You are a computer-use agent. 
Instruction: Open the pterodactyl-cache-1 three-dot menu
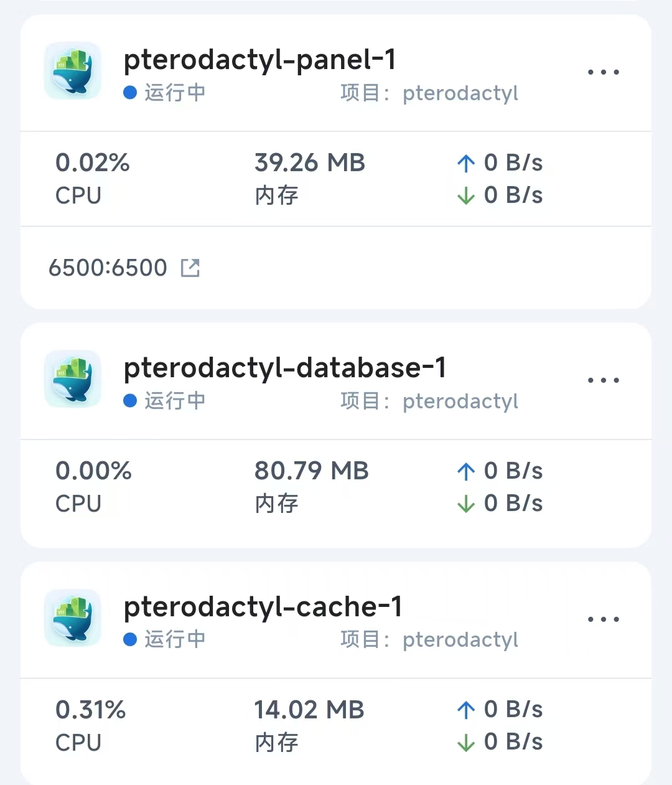tap(604, 619)
